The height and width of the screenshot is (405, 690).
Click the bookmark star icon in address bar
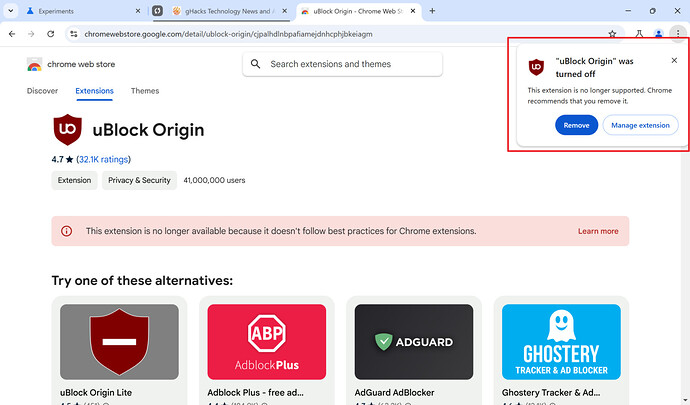coord(612,33)
